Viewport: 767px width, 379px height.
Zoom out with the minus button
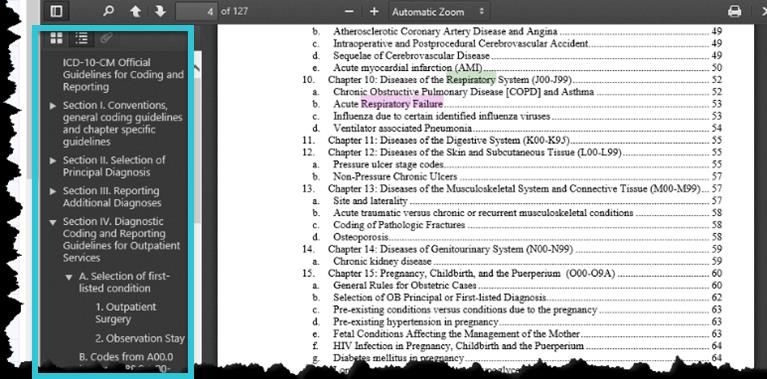point(349,11)
